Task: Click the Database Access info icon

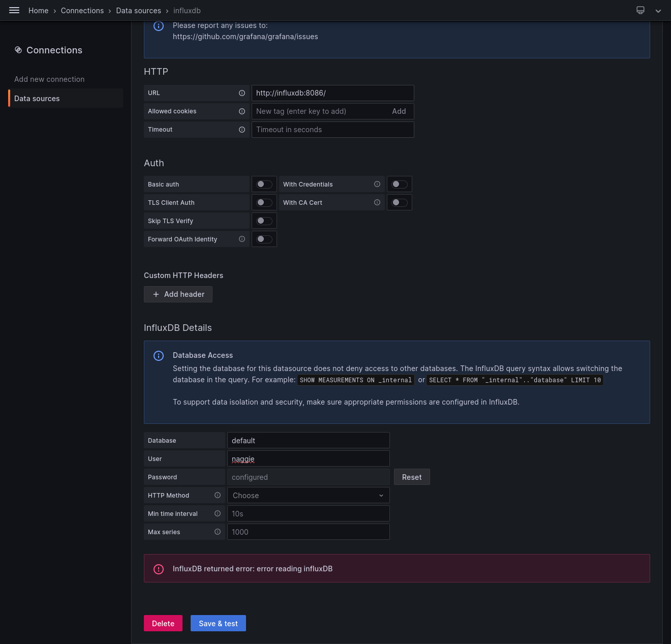Action: tap(159, 356)
